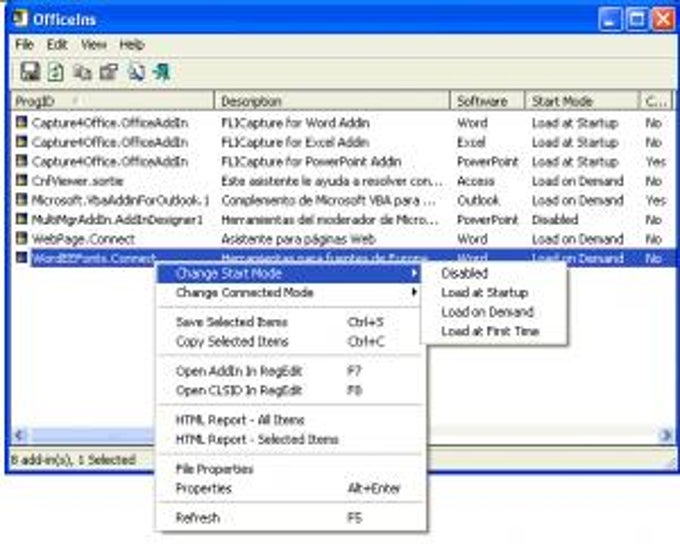
Task: Click the Save toolbar icon (floppy disk)
Action: pyautogui.click(x=30, y=72)
